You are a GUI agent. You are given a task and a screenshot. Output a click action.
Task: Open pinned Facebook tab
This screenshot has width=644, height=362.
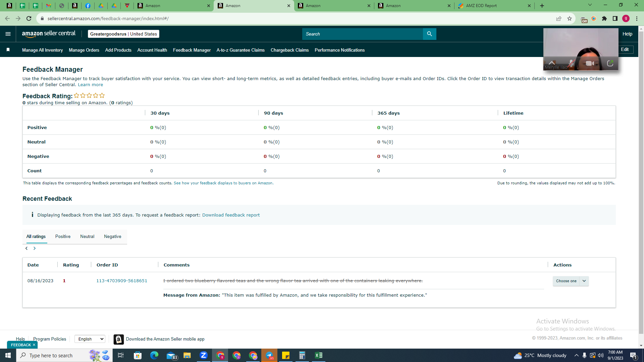88,6
